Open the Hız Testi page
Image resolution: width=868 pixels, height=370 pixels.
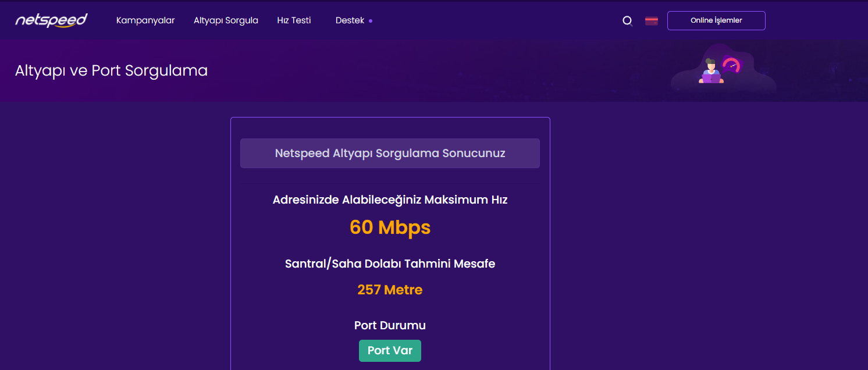294,20
